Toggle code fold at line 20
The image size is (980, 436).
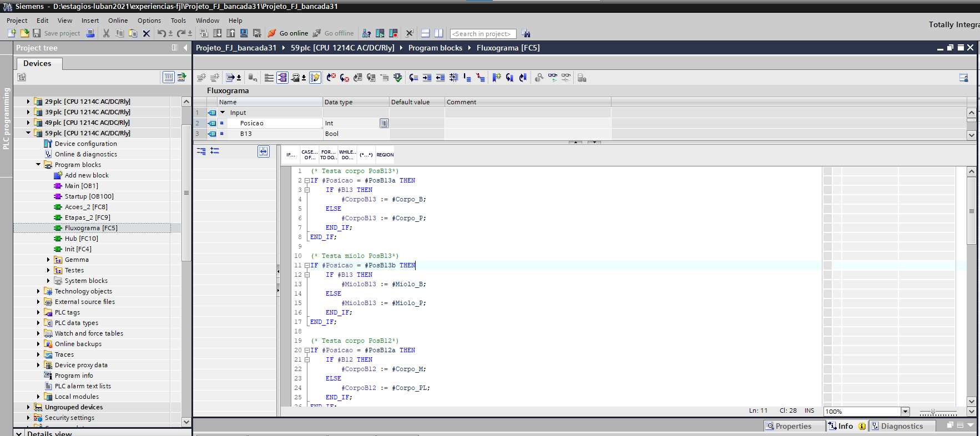click(x=307, y=351)
